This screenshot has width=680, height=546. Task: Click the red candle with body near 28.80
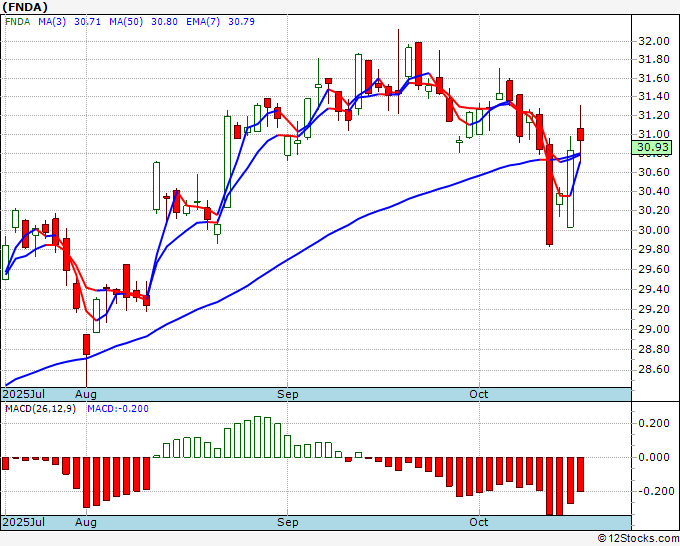pos(87,345)
